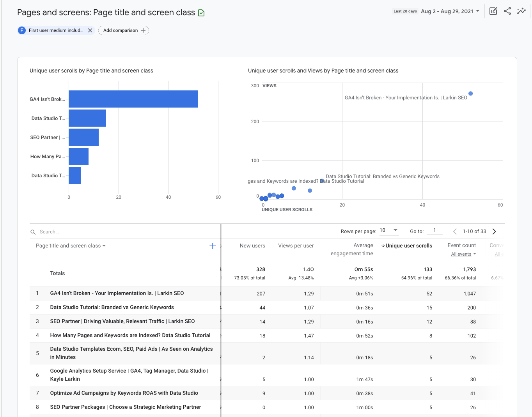
Task: Click the blue plus add-dimension icon
Action: pos(213,246)
